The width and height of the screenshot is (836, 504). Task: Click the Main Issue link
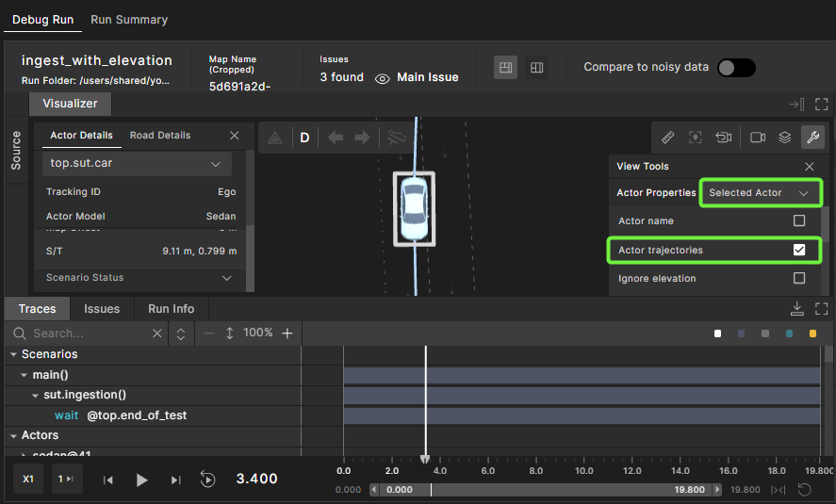[427, 77]
